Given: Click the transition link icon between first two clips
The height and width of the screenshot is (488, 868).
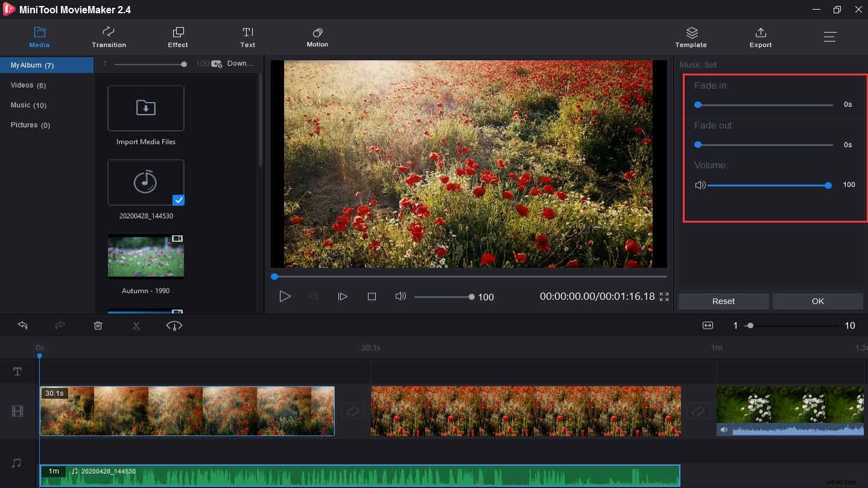Looking at the screenshot, I should 352,411.
